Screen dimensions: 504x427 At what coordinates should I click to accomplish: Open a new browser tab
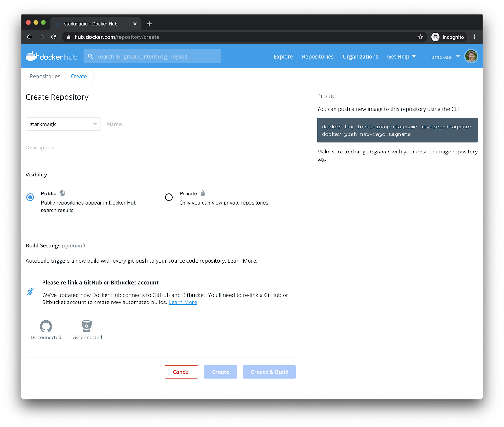[149, 24]
